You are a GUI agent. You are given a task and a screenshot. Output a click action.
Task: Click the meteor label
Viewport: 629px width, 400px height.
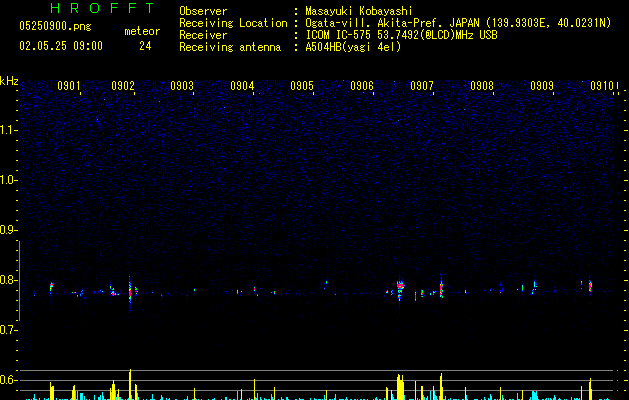(x=142, y=31)
